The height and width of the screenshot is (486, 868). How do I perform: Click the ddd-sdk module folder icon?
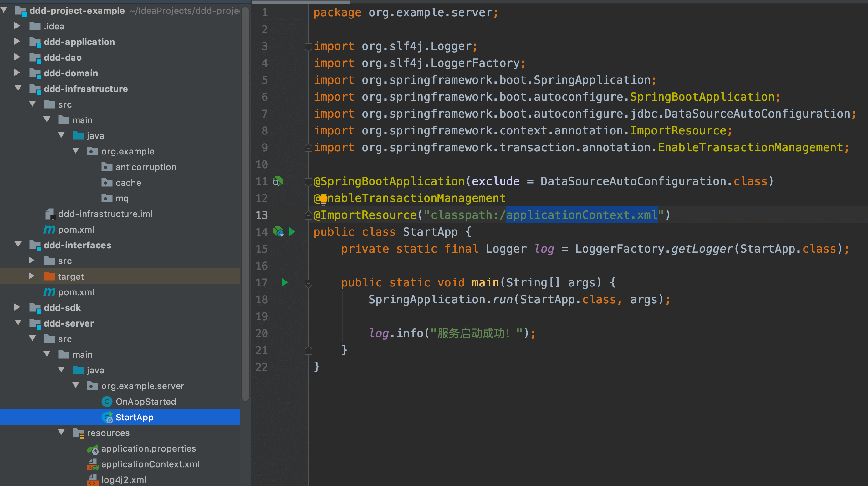pyautogui.click(x=35, y=308)
